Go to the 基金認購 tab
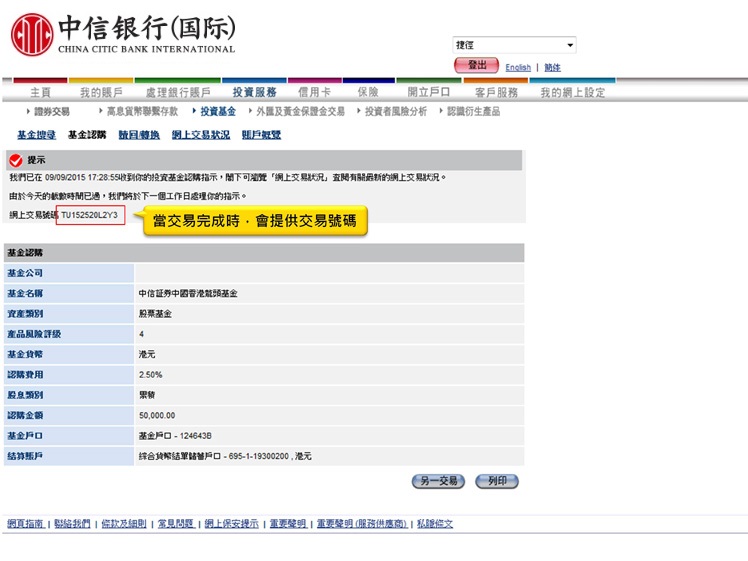 87,135
